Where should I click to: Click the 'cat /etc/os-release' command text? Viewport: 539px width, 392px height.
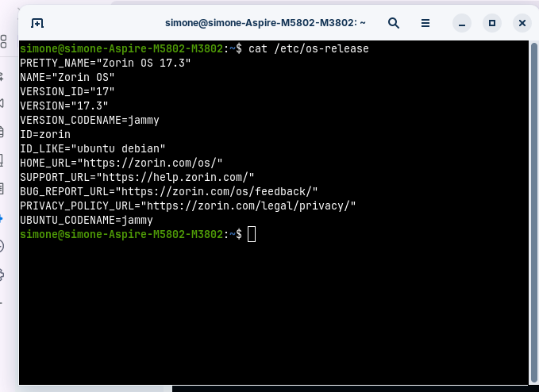[x=308, y=48]
